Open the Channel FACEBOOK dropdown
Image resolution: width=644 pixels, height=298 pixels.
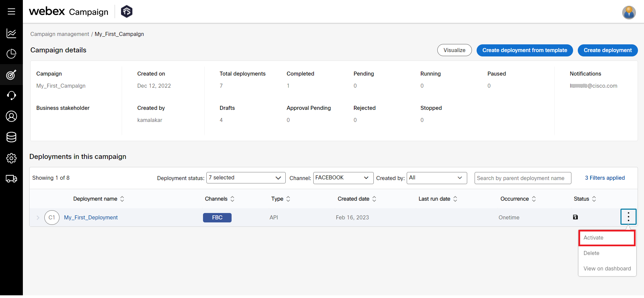pyautogui.click(x=343, y=178)
